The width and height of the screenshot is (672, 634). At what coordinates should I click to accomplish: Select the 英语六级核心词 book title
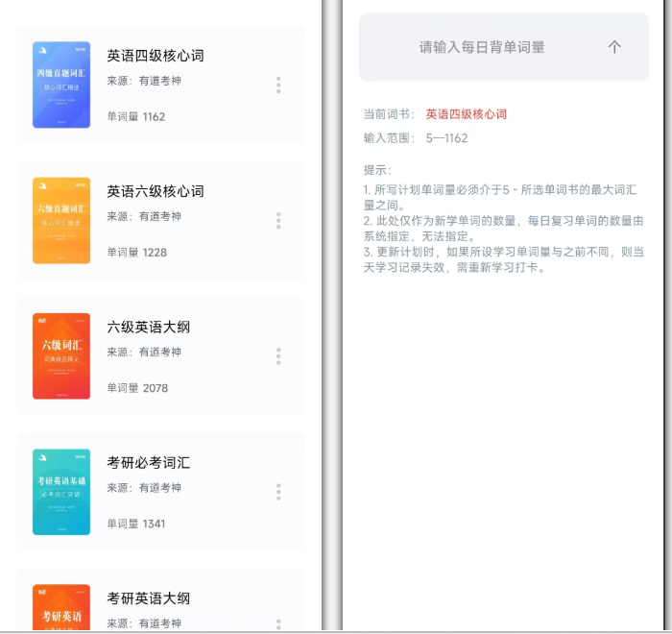(155, 191)
